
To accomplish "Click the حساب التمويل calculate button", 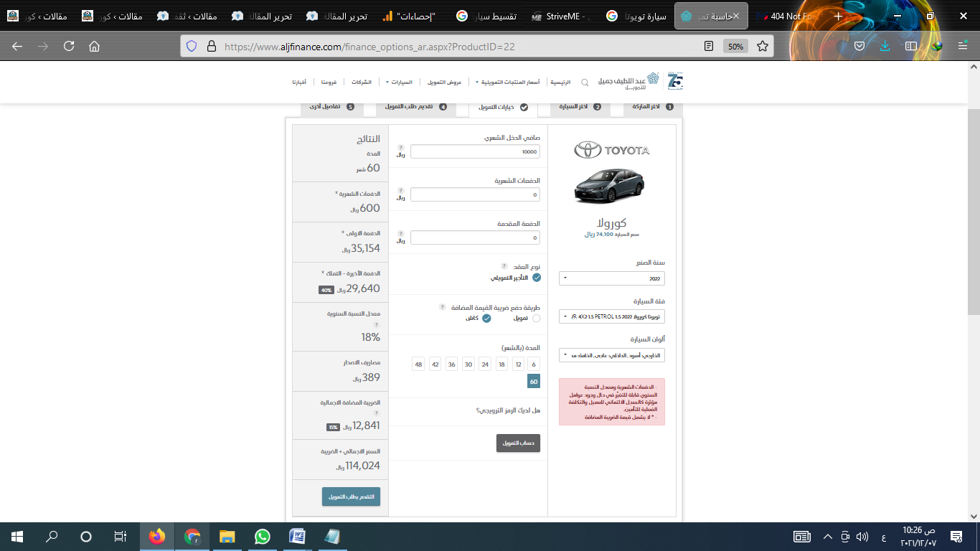I will click(518, 443).
